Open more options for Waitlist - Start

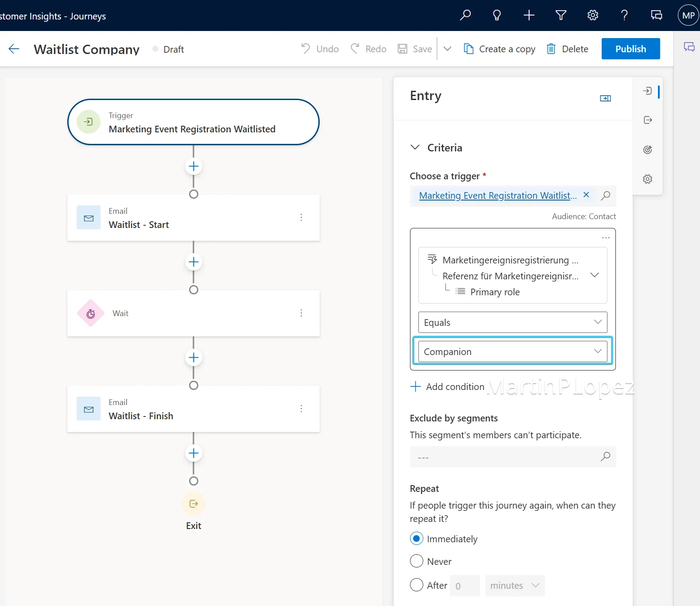coord(302,217)
